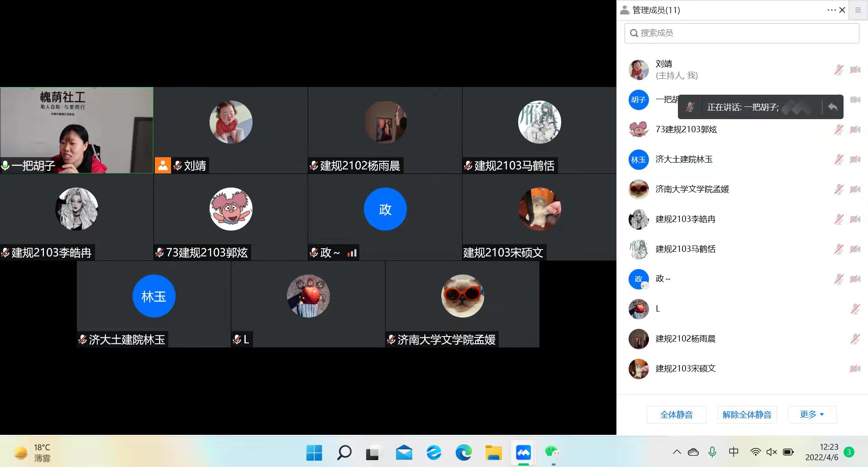Click the member avatar icon beside 管理成员 title

click(625, 10)
